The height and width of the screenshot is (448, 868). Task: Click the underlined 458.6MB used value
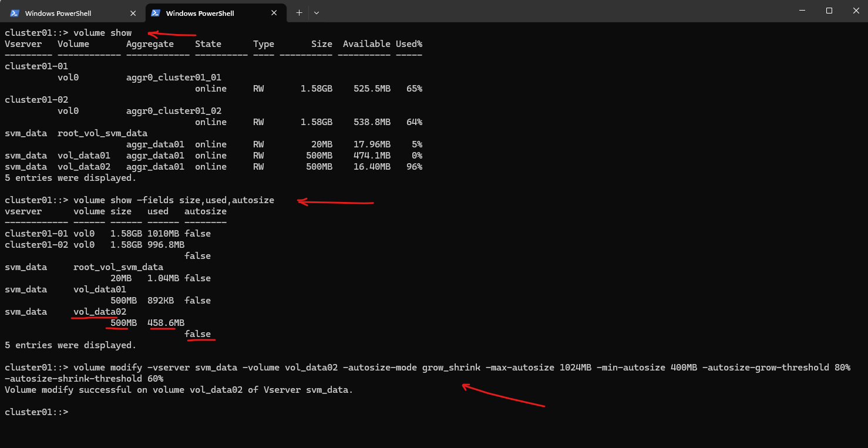166,323
